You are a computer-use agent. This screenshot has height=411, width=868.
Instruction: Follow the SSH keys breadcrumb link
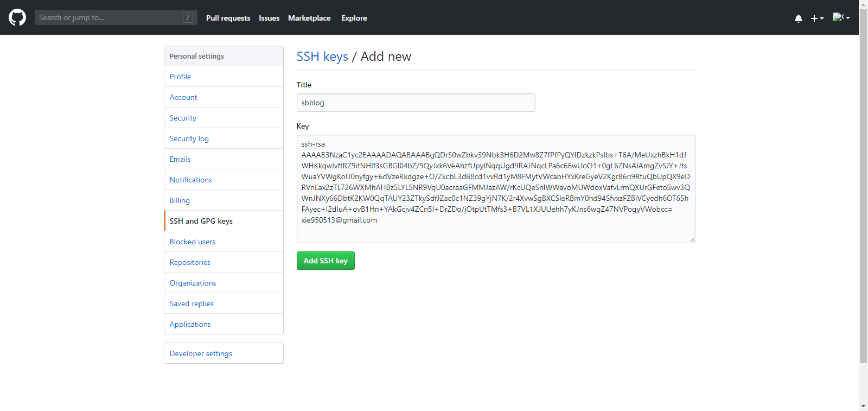pos(322,56)
